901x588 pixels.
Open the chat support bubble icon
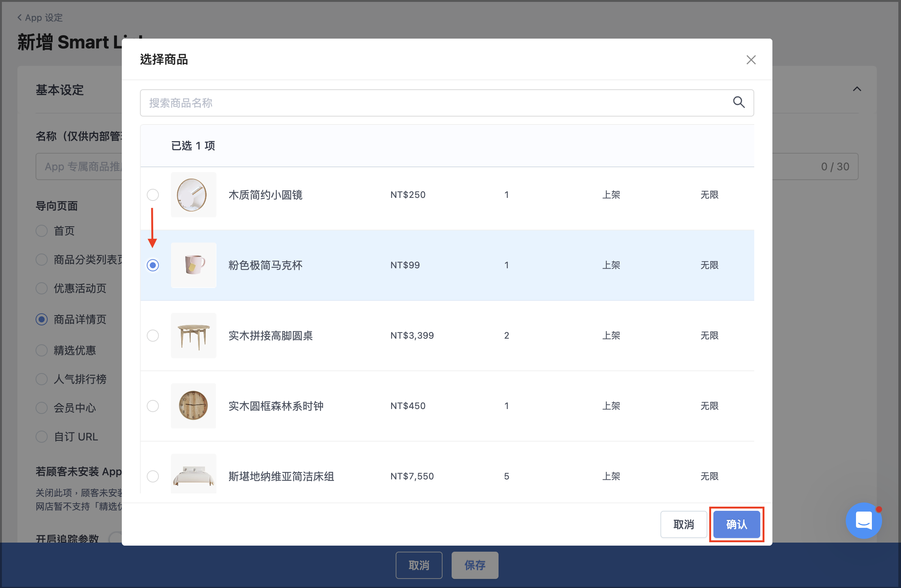click(x=864, y=521)
